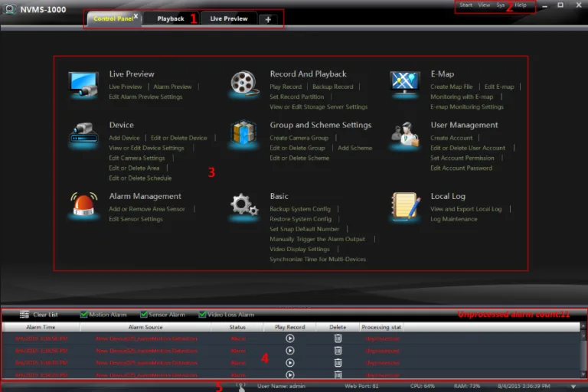The width and height of the screenshot is (588, 392).
Task: Open the View menu in the title bar
Action: pyautogui.click(x=484, y=5)
